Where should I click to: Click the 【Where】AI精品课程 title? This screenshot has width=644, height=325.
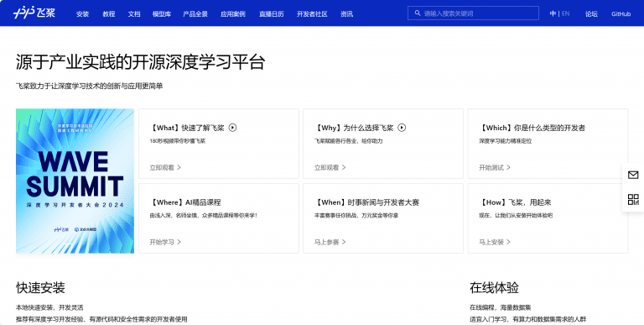[x=185, y=202]
